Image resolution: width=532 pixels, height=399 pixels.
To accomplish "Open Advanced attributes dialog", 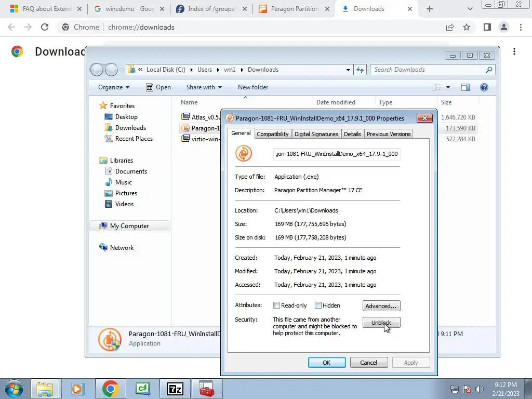I will pyautogui.click(x=381, y=305).
